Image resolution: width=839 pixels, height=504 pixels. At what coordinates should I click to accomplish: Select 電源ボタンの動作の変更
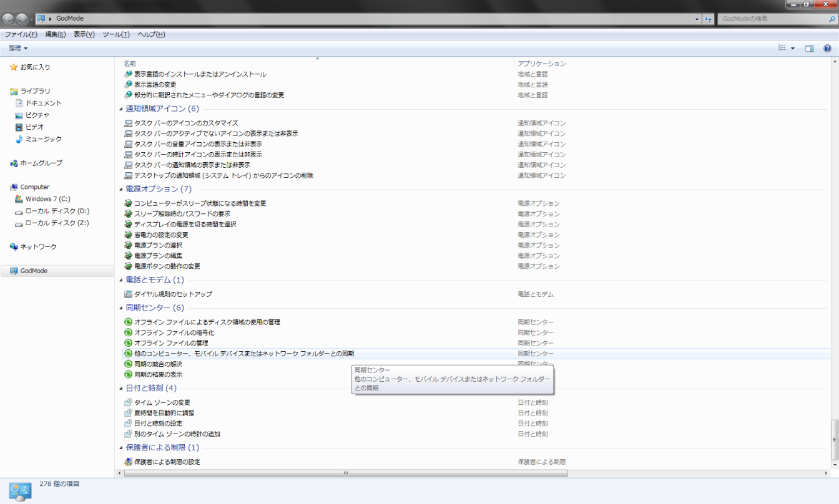(x=167, y=266)
